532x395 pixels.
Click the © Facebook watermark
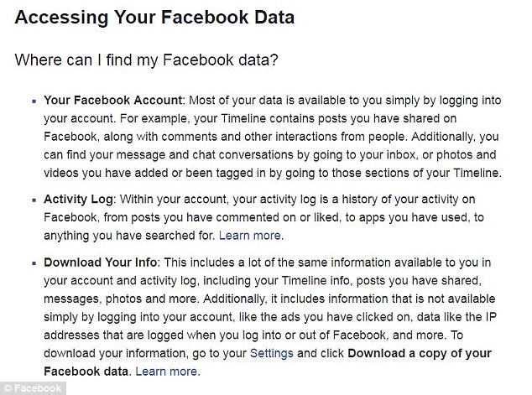pos(32,388)
